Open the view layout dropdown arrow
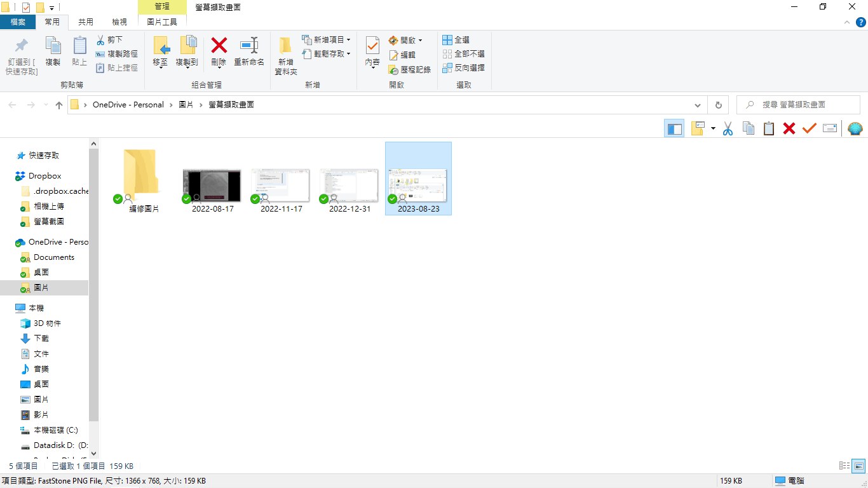 (713, 128)
